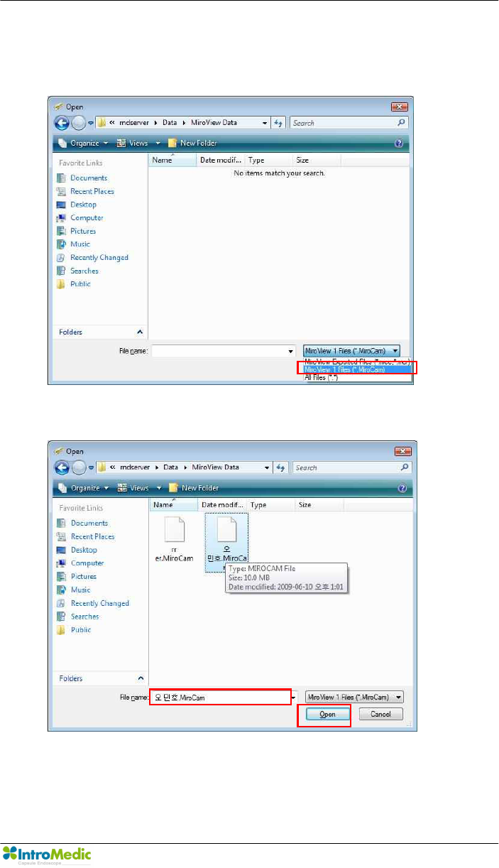Open Searches in the upper dialog's Favorite Links
The width and height of the screenshot is (499, 868).
[84, 271]
